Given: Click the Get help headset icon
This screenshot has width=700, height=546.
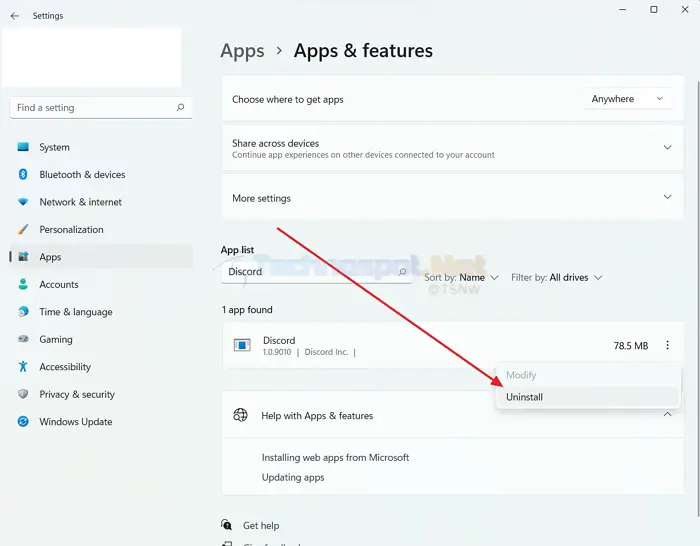Looking at the screenshot, I should 226,525.
